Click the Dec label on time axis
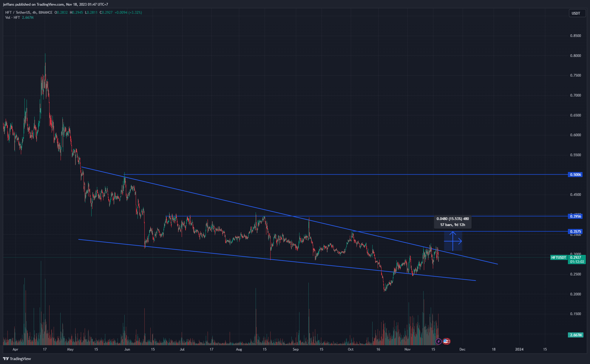The image size is (590, 364). [462, 349]
